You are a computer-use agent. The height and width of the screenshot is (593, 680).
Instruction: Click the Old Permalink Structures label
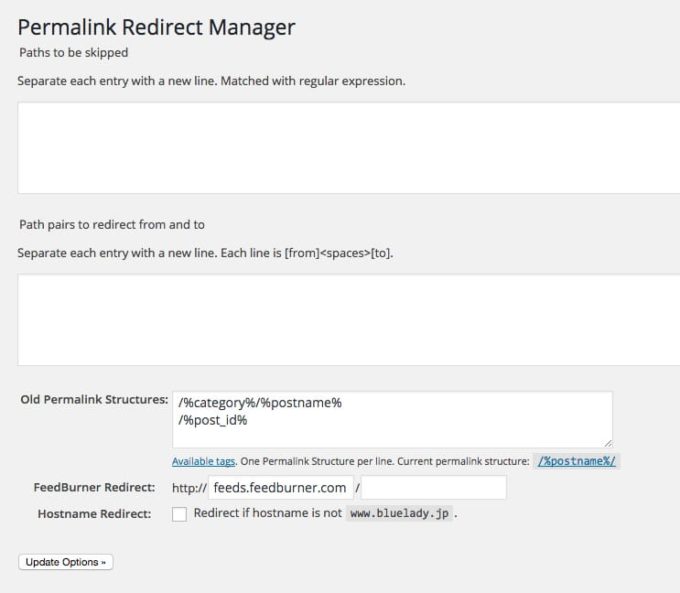click(x=94, y=400)
